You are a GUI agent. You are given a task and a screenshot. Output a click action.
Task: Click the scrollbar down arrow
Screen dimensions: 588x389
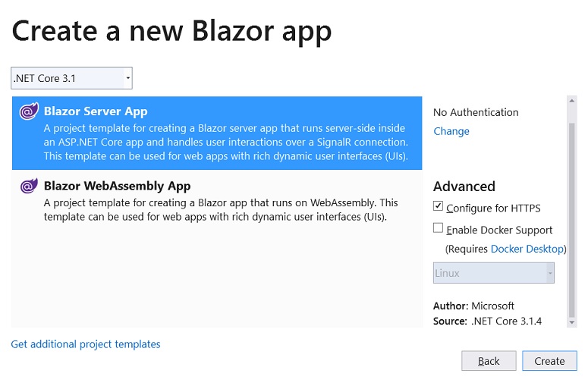pos(572,322)
